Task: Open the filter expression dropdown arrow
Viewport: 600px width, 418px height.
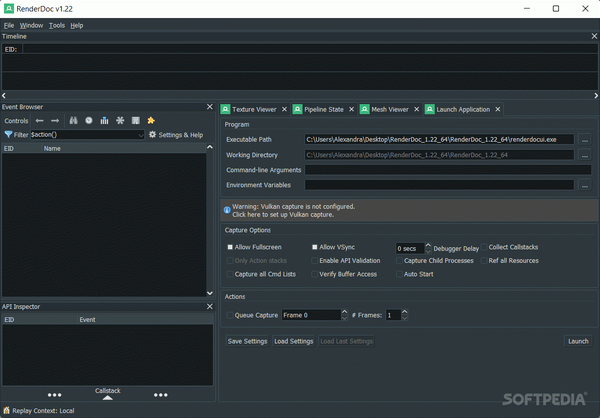Action: (x=141, y=135)
